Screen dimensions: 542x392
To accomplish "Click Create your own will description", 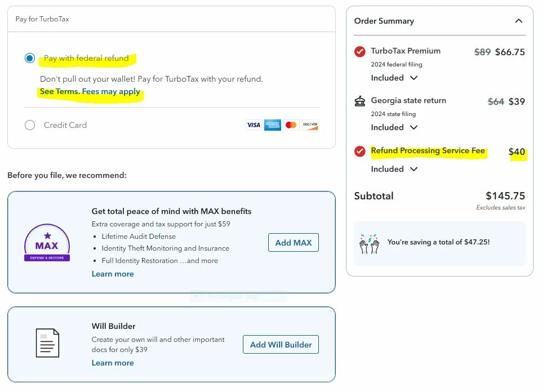I will tap(158, 345).
